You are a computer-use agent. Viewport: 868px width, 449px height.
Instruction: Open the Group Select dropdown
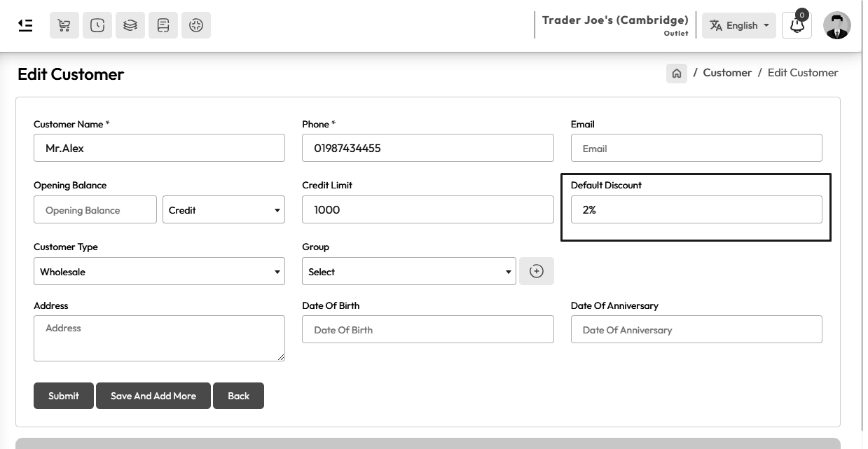(409, 271)
